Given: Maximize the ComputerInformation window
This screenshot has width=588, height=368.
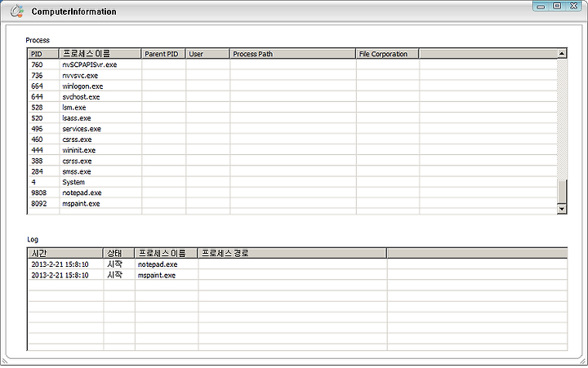Looking at the screenshot, I should pyautogui.click(x=557, y=6).
